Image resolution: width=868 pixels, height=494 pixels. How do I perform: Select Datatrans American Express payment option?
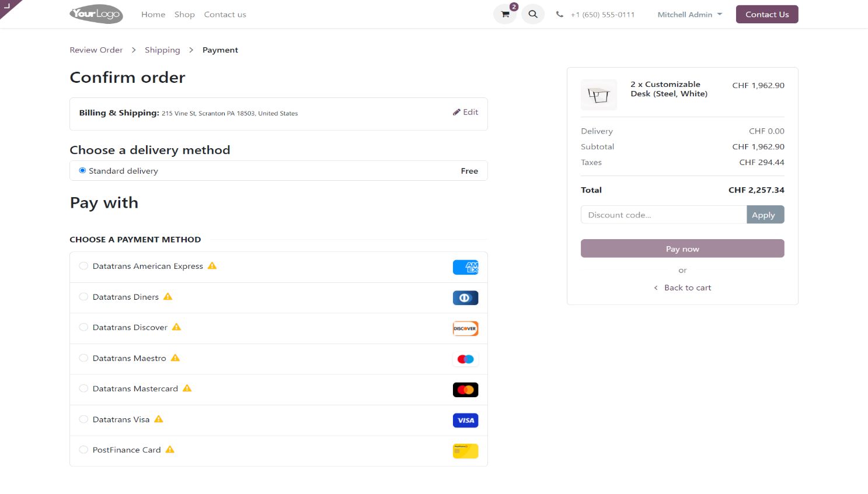click(x=83, y=266)
